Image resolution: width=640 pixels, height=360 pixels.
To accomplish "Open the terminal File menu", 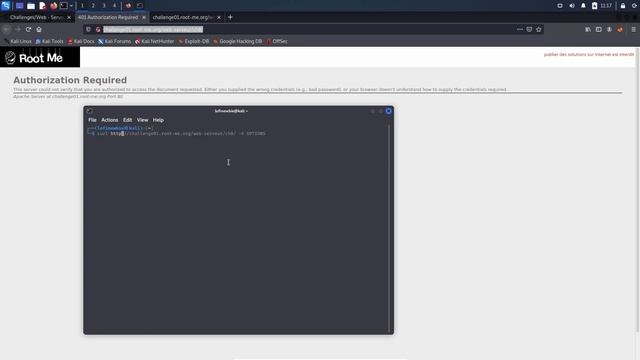I will pyautogui.click(x=92, y=120).
